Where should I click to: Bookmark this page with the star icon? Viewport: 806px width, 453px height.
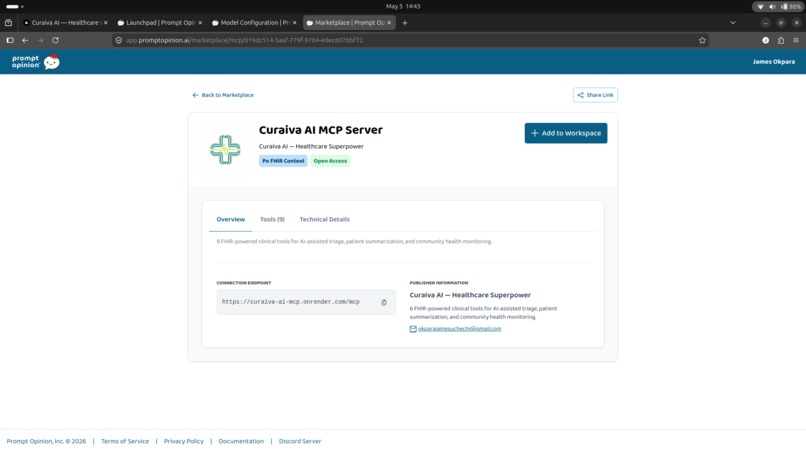pyautogui.click(x=702, y=40)
